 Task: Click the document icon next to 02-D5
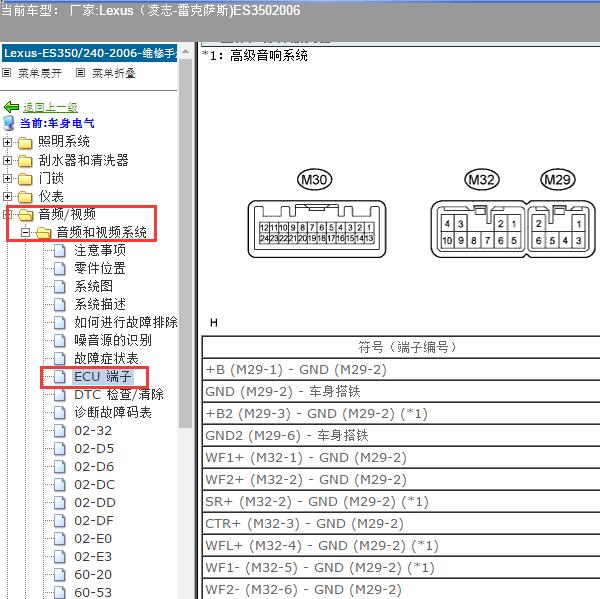[61, 448]
